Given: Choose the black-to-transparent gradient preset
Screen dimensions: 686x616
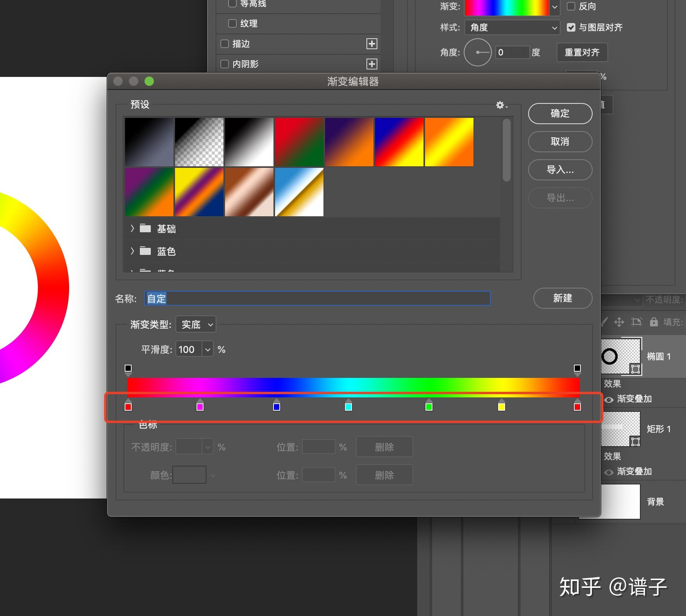Looking at the screenshot, I should pos(199,142).
